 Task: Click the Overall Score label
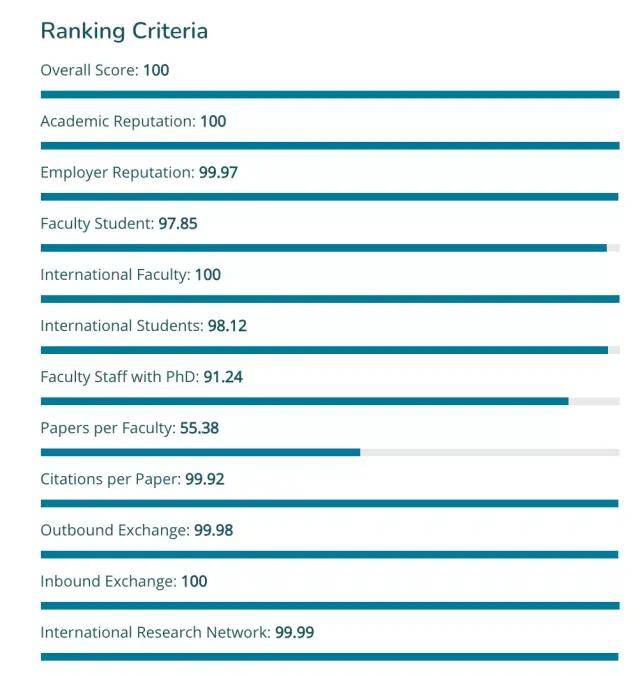pyautogui.click(x=105, y=70)
